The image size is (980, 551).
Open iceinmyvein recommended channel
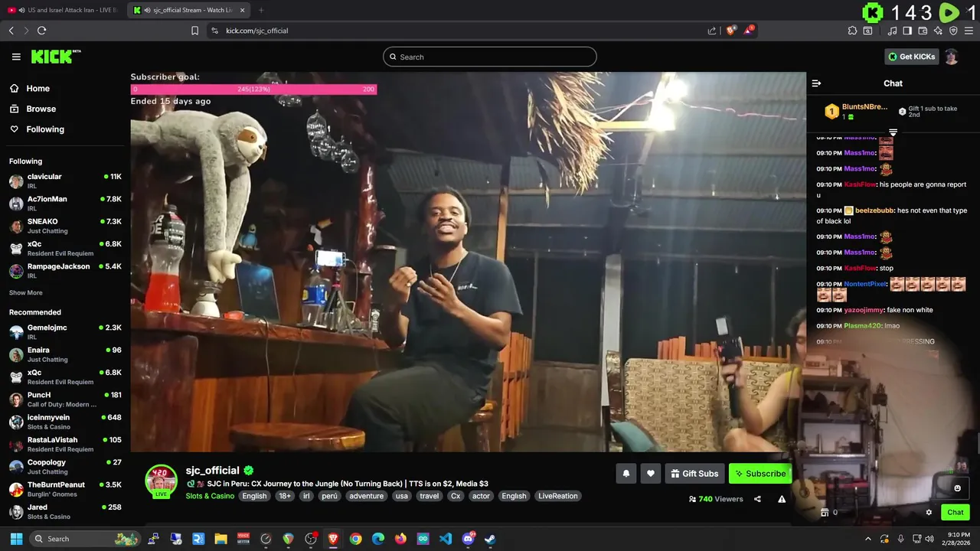[65, 422]
